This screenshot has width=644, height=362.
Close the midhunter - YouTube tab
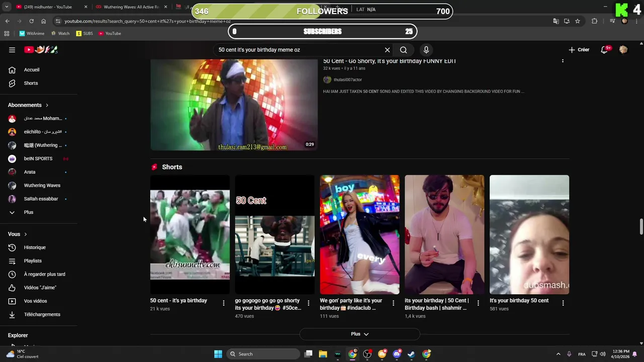(86, 7)
